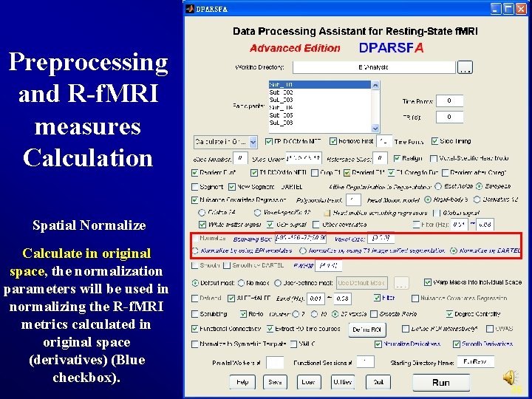Click the Slice Number input field

(240, 158)
